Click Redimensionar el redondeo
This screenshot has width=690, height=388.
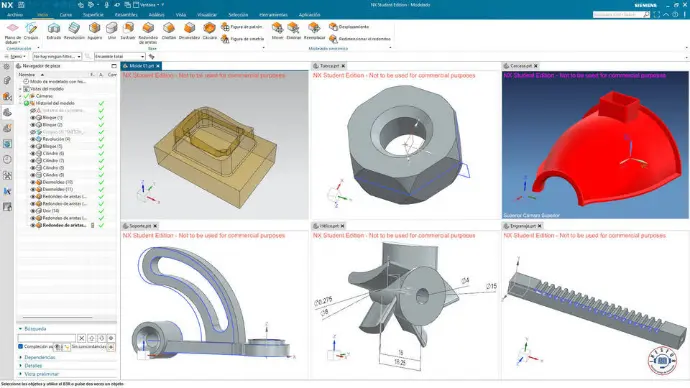360,39
